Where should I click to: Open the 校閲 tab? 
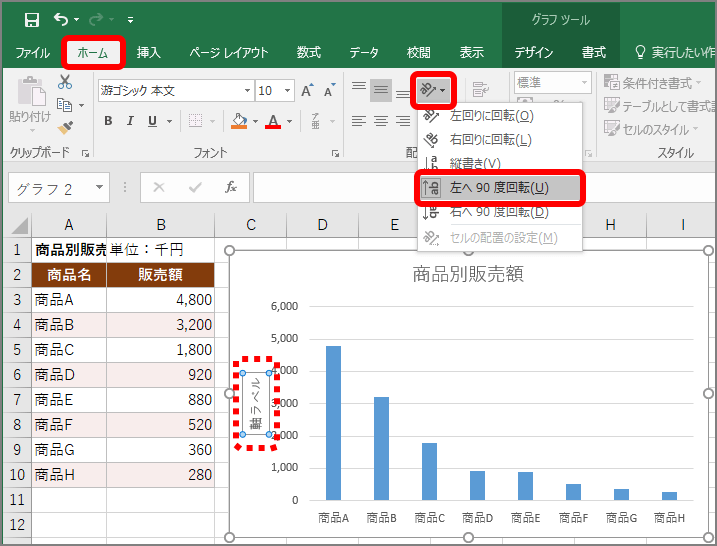(418, 53)
